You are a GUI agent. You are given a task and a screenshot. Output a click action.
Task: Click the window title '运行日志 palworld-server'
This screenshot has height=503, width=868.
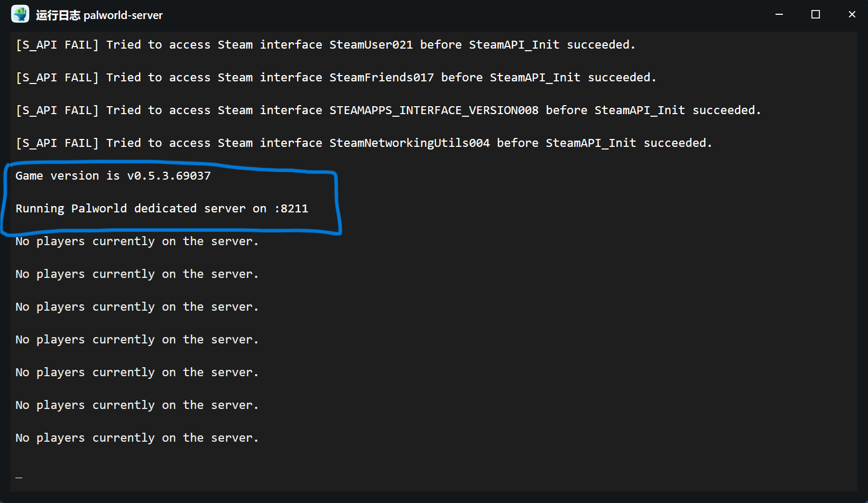click(x=99, y=15)
